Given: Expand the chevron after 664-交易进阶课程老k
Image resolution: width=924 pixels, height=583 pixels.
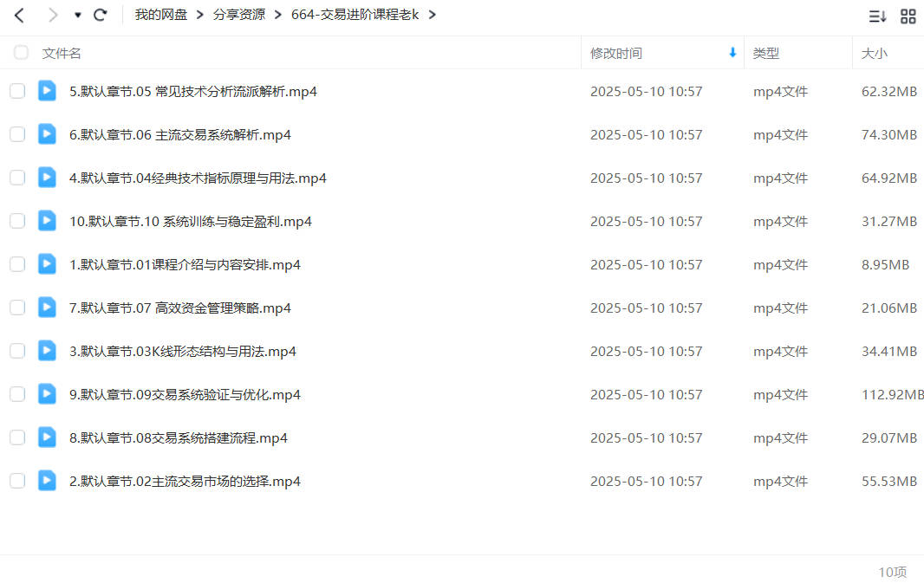Looking at the screenshot, I should tap(432, 15).
